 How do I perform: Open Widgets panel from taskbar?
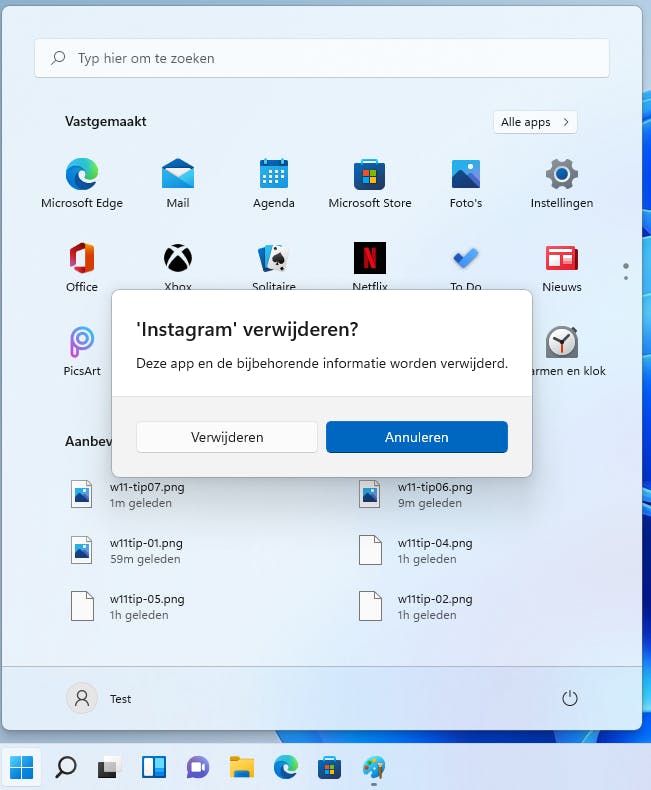tap(154, 767)
